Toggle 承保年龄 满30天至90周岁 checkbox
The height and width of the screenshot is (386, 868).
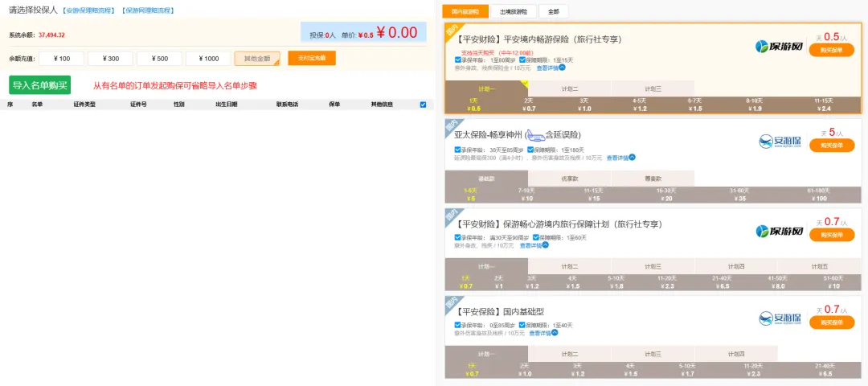click(x=457, y=237)
